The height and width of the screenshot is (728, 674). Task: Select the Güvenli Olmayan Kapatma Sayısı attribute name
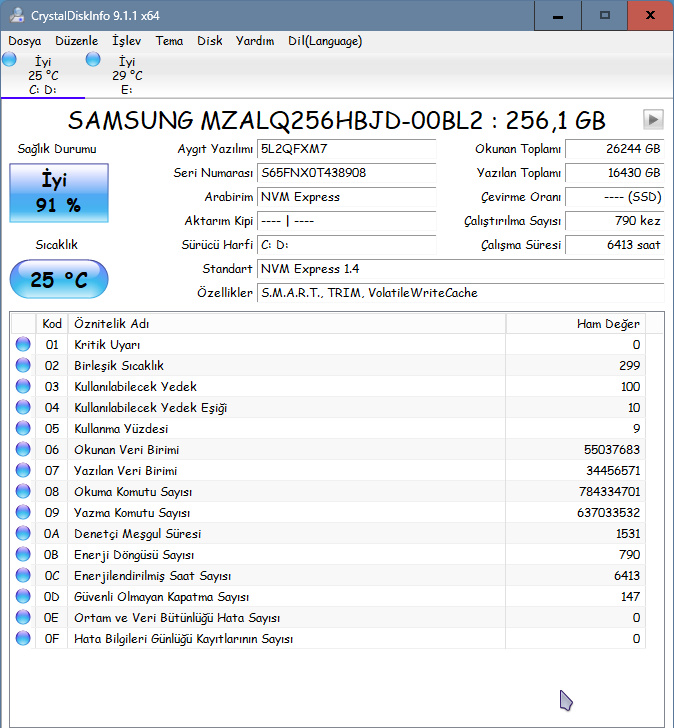(162, 597)
